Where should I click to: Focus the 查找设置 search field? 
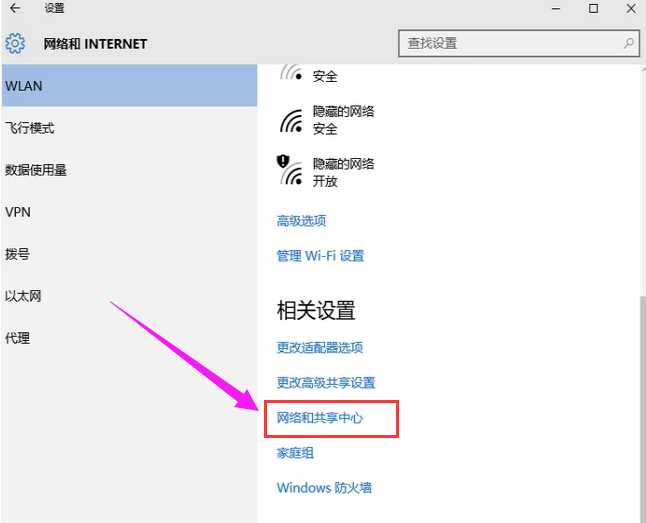tap(510, 44)
